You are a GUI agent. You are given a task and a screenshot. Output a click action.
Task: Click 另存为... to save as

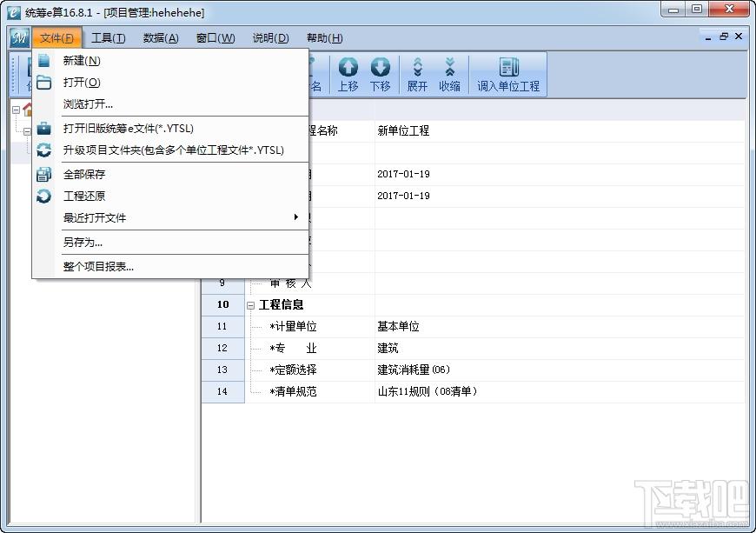pyautogui.click(x=83, y=243)
